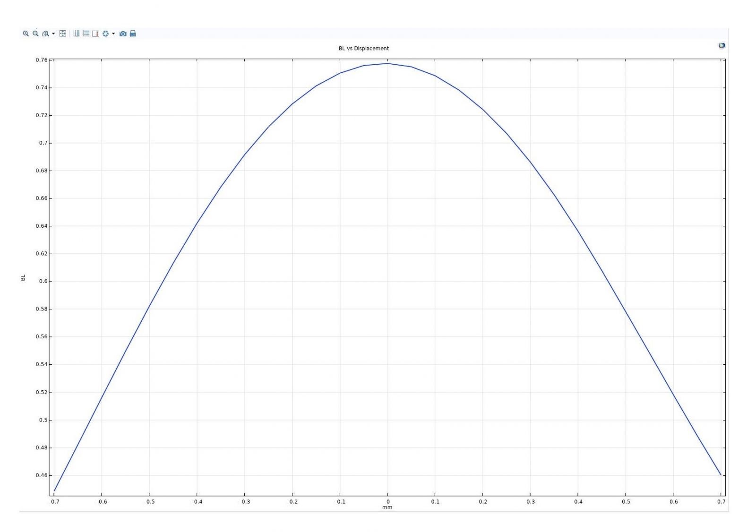Click the plot title 'BL vs Displacement'

pos(363,48)
